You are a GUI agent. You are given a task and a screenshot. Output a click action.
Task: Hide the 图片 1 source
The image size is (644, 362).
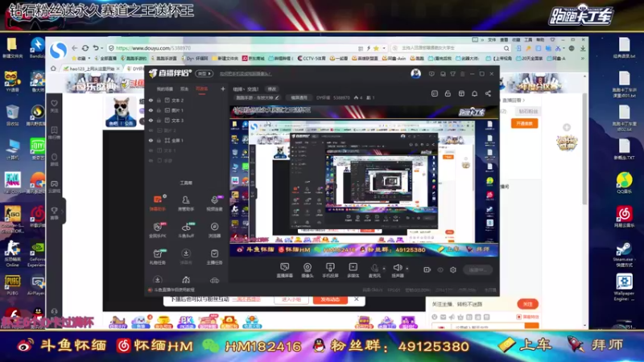pos(151,110)
